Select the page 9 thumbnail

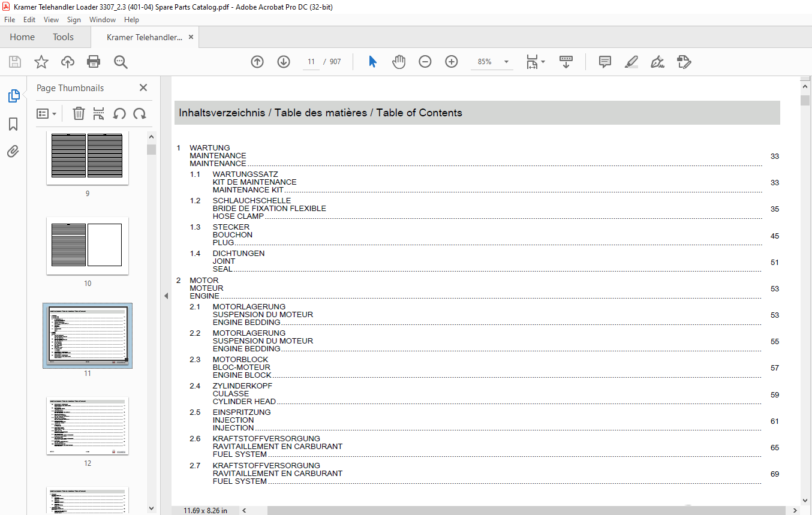88,159
